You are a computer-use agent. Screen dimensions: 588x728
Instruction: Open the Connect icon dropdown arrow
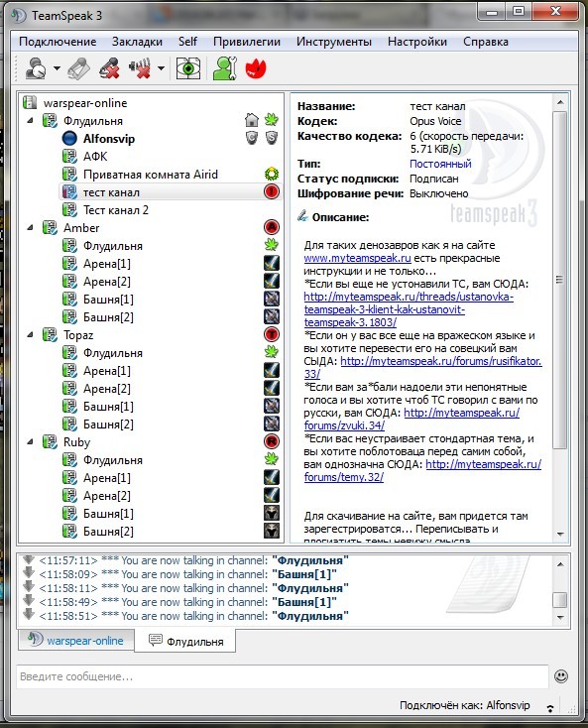[x=57, y=68]
